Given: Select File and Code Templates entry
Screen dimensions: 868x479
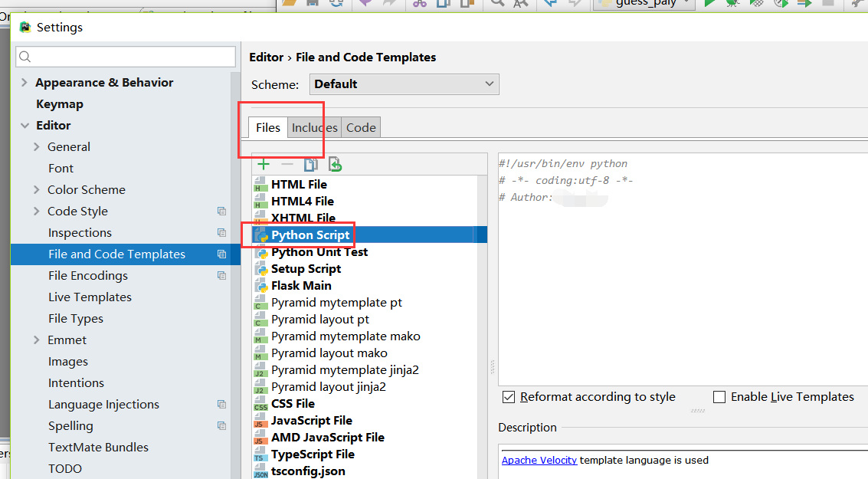Looking at the screenshot, I should (126, 254).
